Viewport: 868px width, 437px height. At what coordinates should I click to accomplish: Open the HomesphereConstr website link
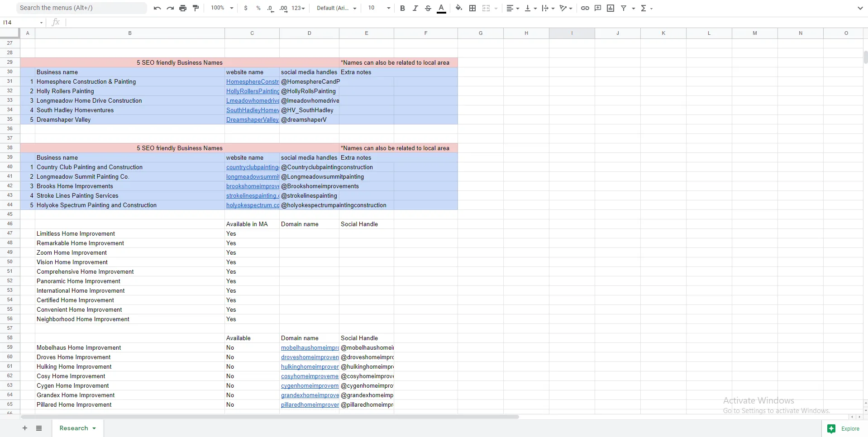(253, 82)
